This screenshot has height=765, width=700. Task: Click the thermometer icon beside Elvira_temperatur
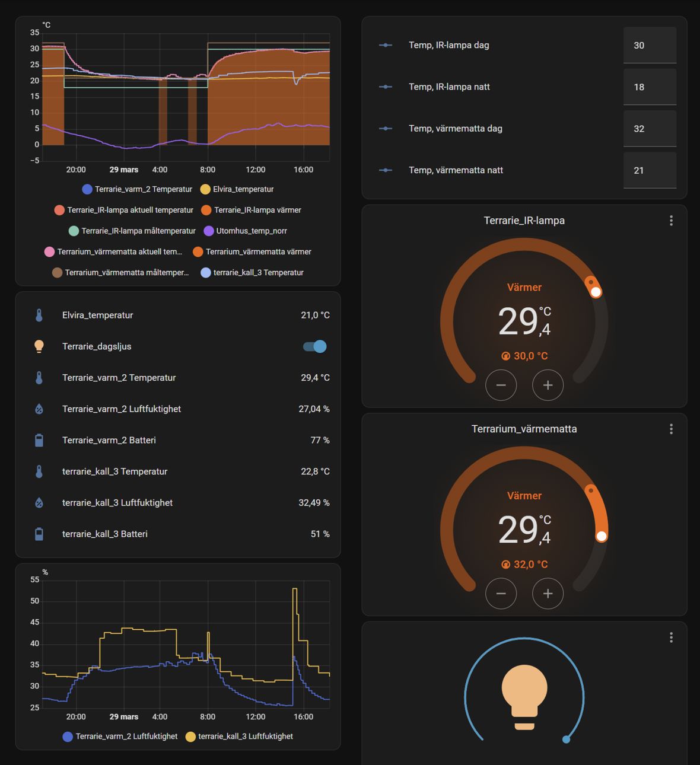tap(39, 315)
